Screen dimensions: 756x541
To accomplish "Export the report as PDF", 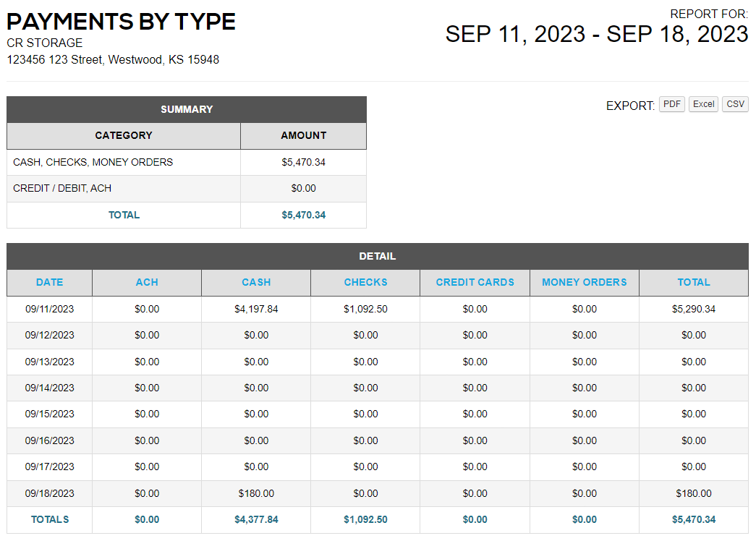I will coord(671,104).
